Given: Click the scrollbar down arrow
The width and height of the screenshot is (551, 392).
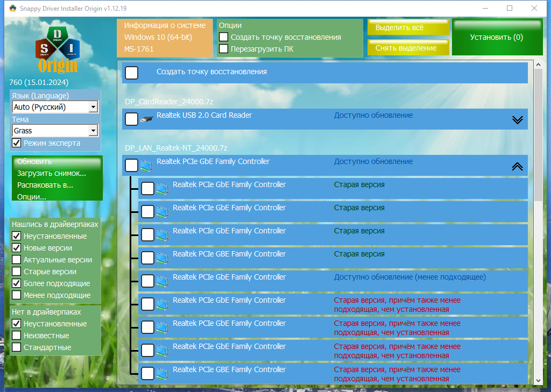Looking at the screenshot, I should 538,380.
